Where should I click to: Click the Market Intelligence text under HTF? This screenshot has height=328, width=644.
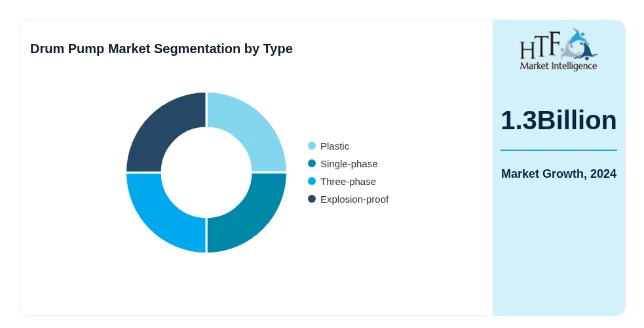pos(559,66)
